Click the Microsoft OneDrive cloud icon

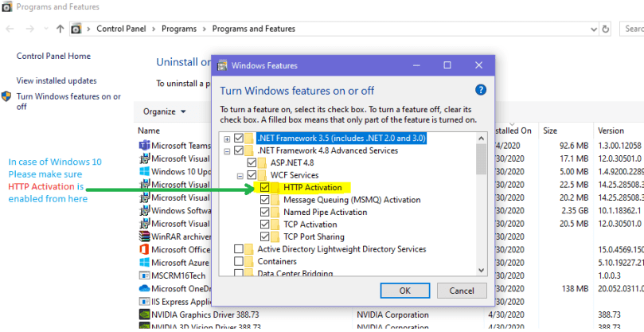(144, 288)
